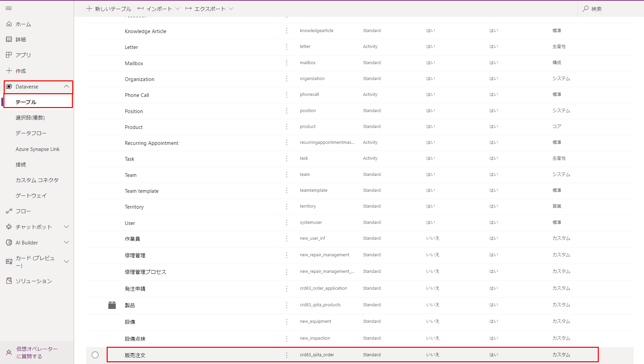The image size is (644, 364).
Task: Expand the チャットボット sidebar section
Action: 66,227
